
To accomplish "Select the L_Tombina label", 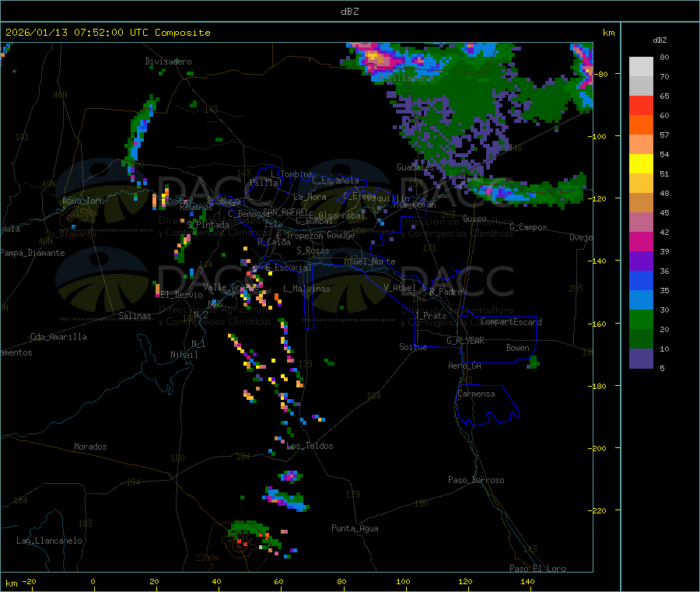I will coord(292,174).
